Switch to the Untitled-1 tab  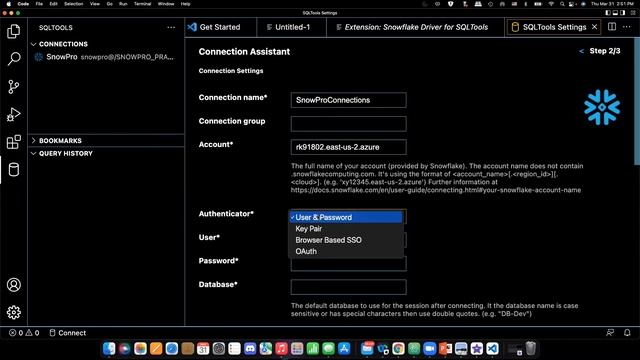pyautogui.click(x=291, y=27)
